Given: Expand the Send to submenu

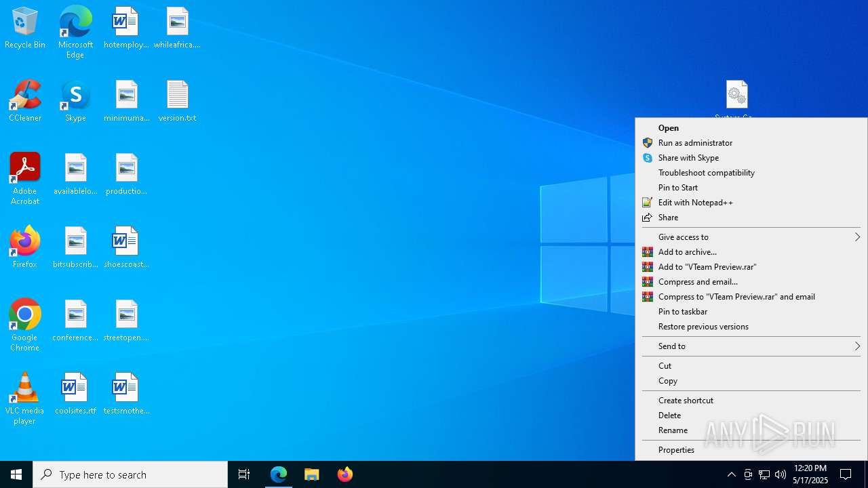Looking at the screenshot, I should click(x=751, y=346).
